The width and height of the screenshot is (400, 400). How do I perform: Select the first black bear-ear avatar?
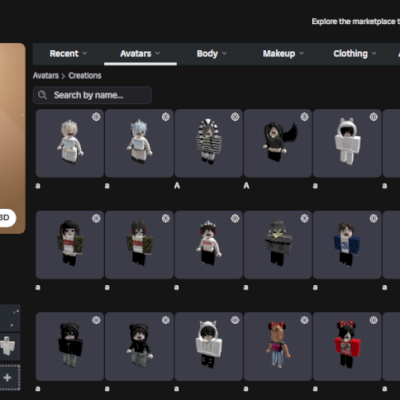(x=70, y=346)
